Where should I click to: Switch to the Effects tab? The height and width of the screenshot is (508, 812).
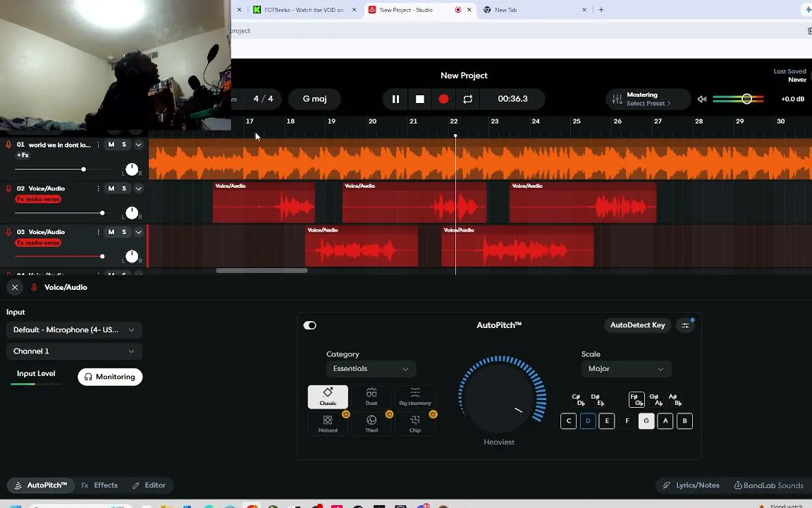[100, 485]
